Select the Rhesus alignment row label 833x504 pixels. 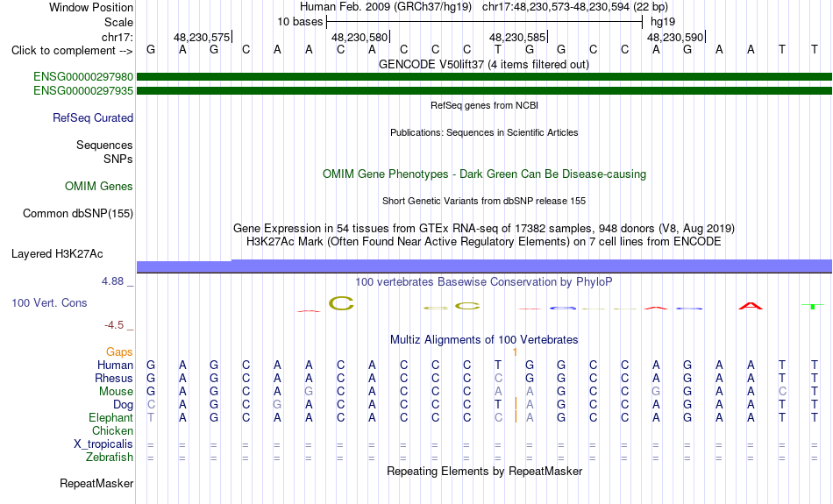click(114, 378)
